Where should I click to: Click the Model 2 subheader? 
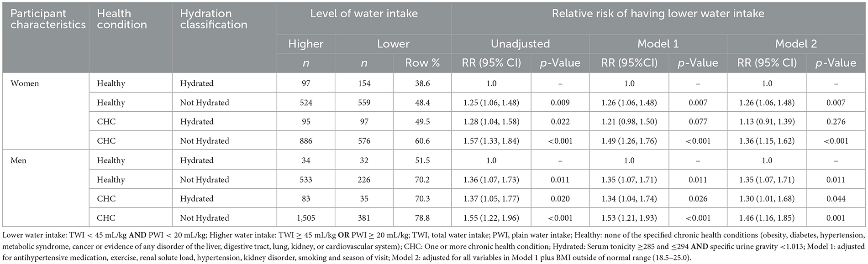[x=796, y=44]
